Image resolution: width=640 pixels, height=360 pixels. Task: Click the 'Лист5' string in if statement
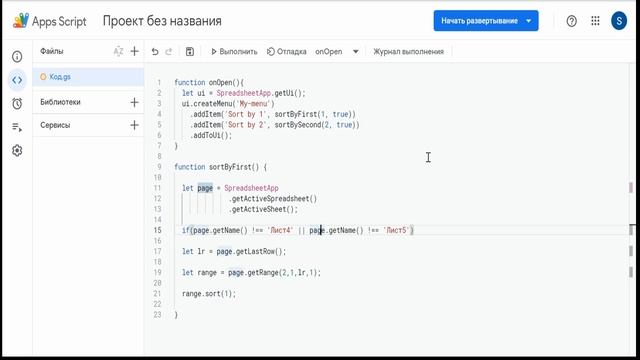click(x=396, y=230)
